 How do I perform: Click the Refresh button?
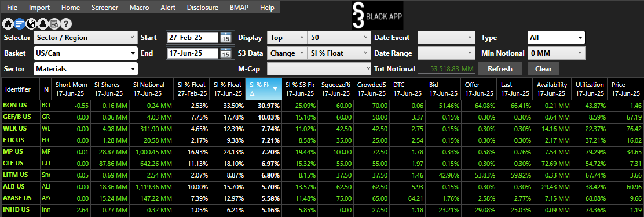click(x=500, y=69)
